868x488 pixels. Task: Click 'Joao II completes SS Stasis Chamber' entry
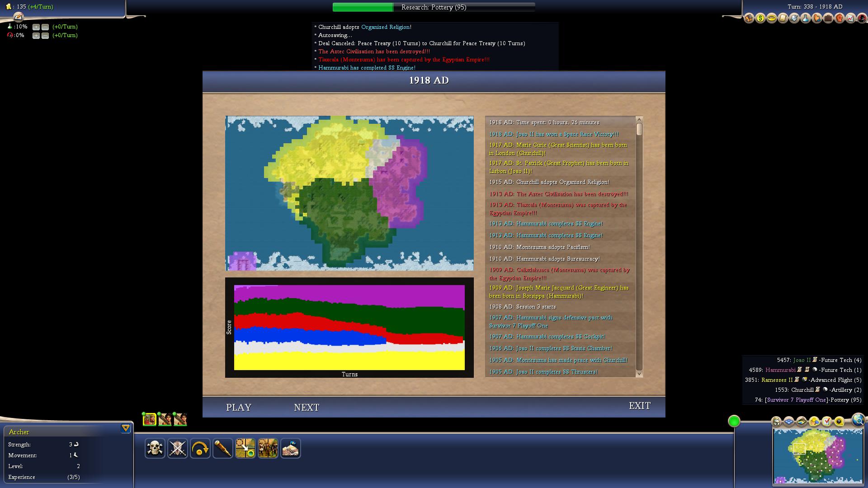(x=551, y=348)
